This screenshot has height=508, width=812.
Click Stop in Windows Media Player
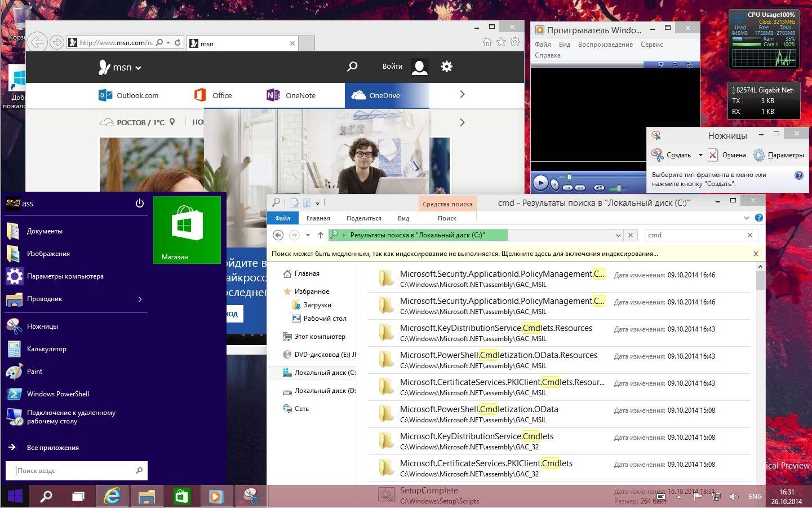(555, 184)
